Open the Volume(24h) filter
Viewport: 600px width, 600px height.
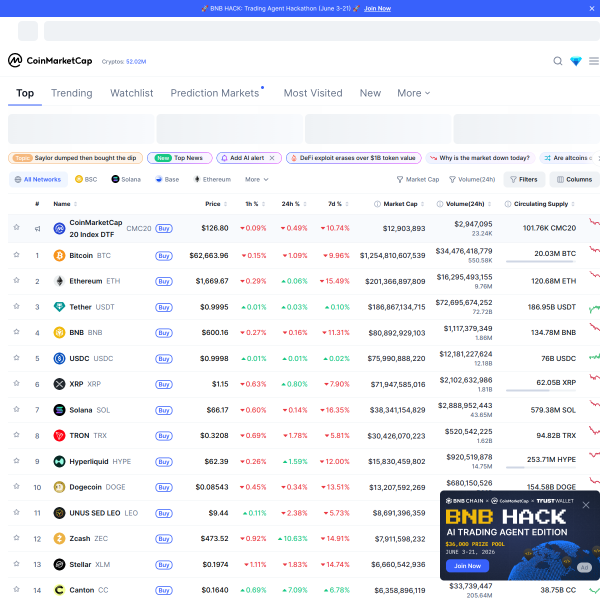[x=472, y=179]
